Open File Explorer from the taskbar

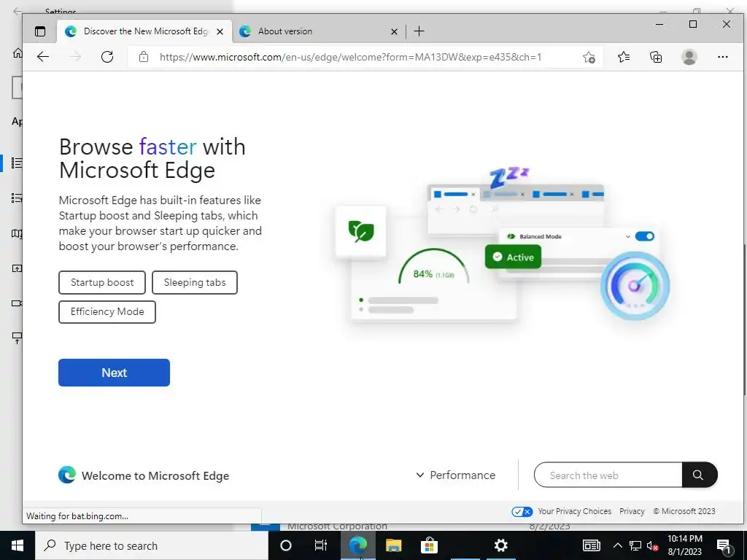click(393, 545)
